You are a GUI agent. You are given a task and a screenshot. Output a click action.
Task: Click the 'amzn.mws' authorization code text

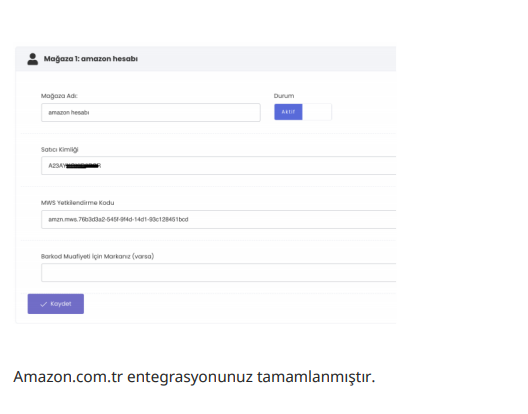(x=118, y=219)
